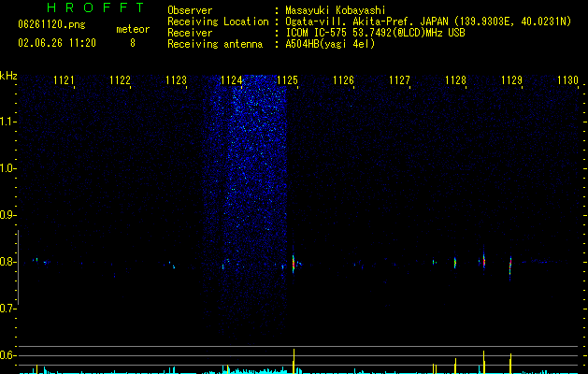Click the antenna A504HB(yagi 4el) text

330,44
